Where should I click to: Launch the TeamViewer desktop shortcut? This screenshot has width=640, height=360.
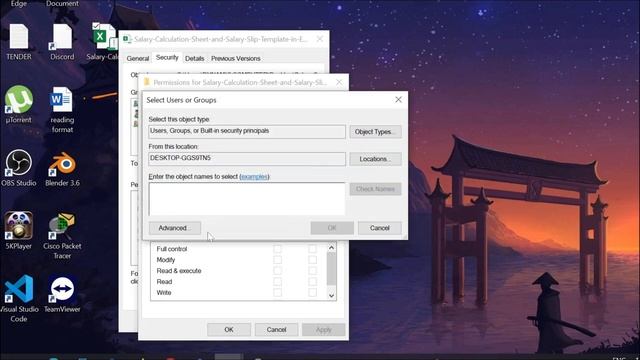(62, 295)
